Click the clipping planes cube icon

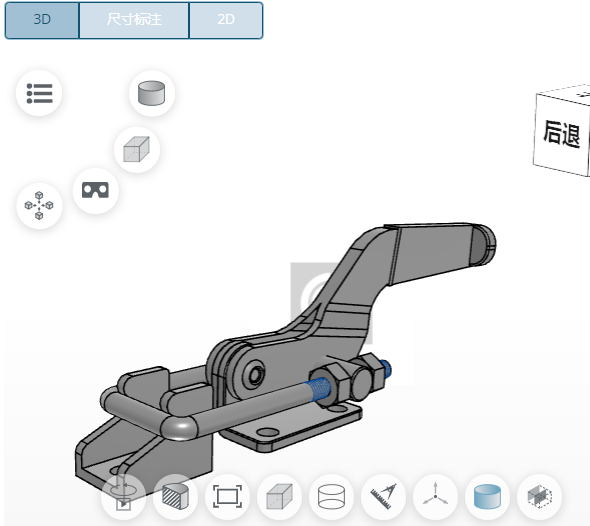point(540,497)
